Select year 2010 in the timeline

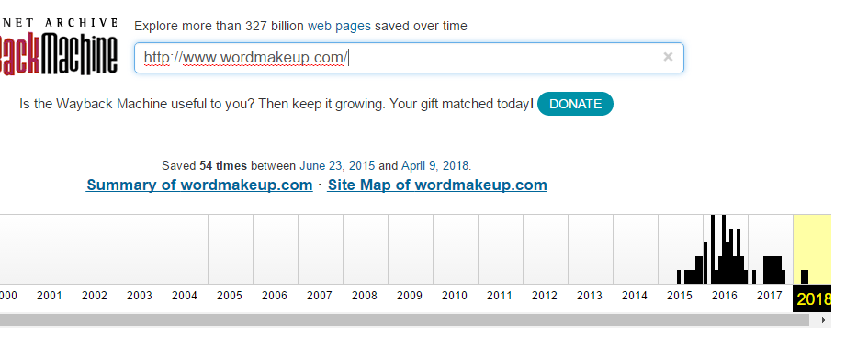pos(455,296)
